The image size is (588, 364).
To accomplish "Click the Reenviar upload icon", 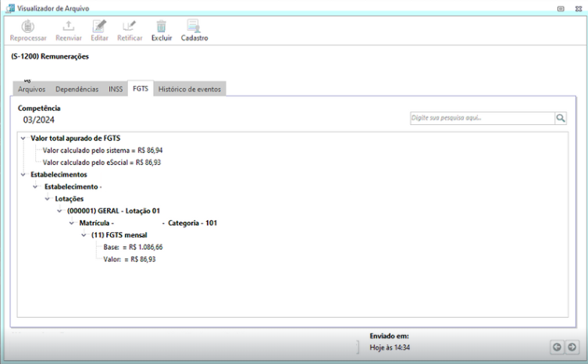I will [68, 27].
